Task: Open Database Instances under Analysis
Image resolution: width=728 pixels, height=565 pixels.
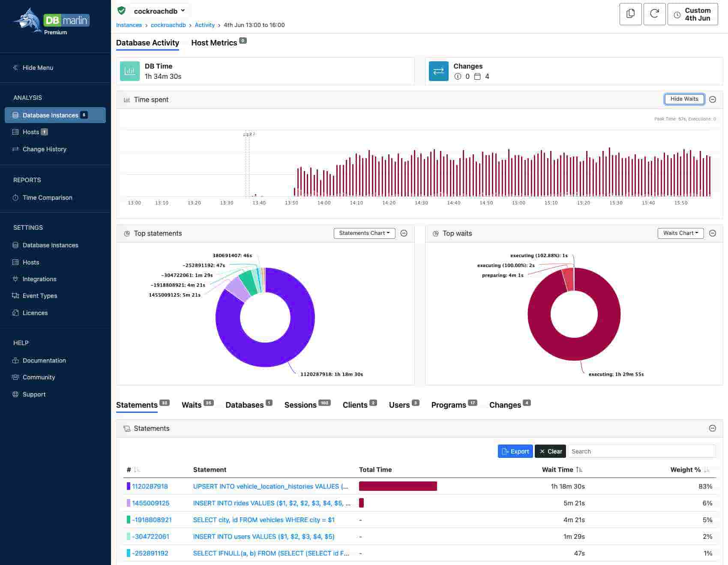Action: (x=55, y=115)
